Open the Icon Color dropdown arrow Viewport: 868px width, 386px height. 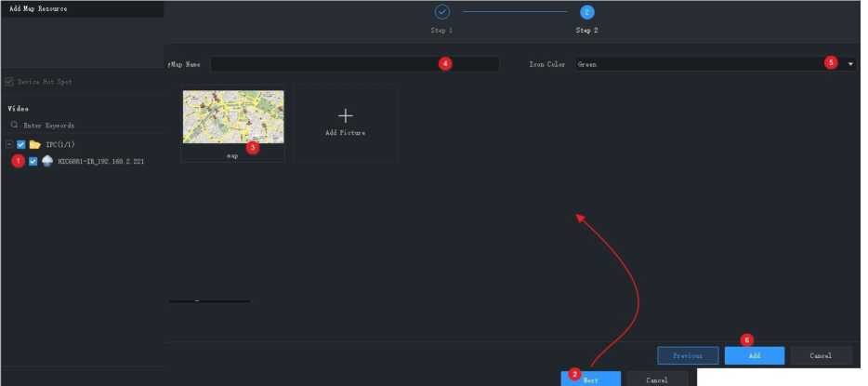[849, 64]
